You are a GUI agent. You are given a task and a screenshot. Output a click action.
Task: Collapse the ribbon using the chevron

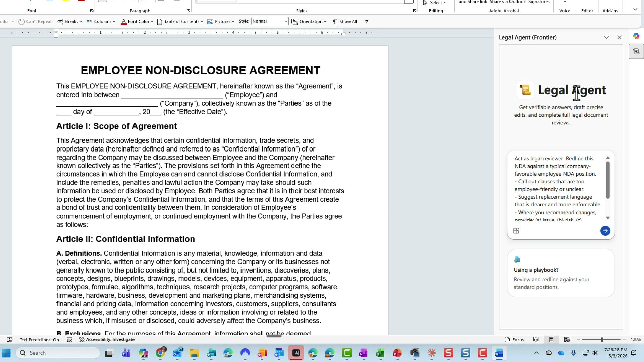(x=635, y=9)
